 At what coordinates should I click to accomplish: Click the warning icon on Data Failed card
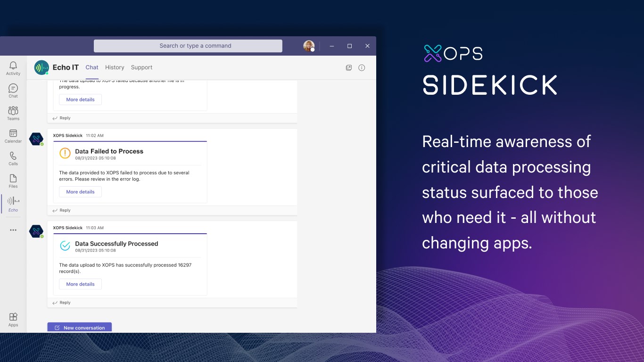pos(65,153)
